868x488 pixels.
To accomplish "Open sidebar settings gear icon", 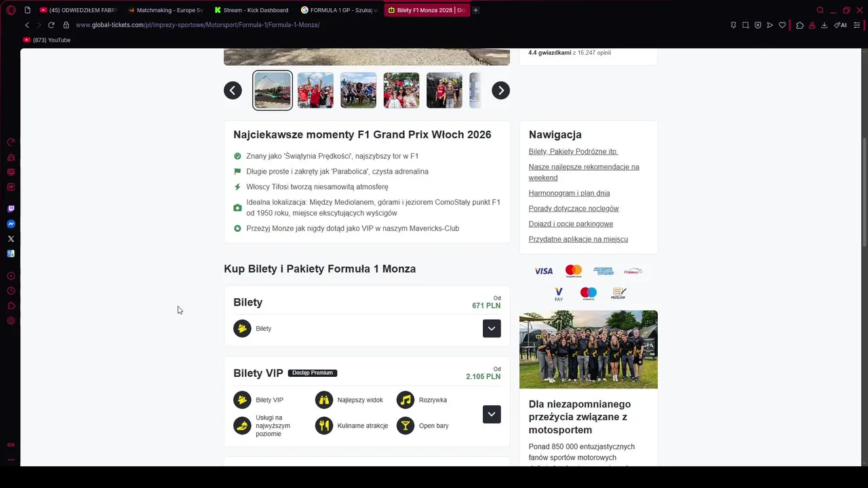I will (11, 321).
